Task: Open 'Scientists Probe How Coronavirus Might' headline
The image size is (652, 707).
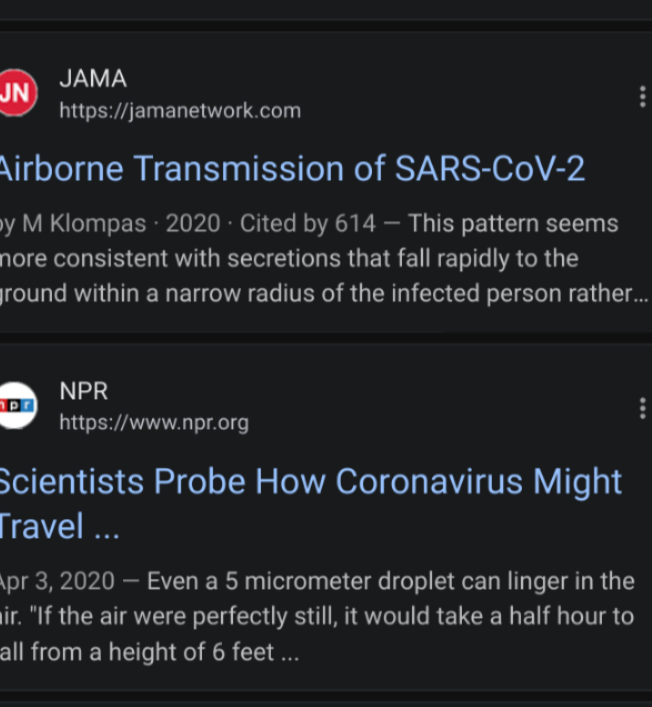Action: pyautogui.click(x=310, y=481)
